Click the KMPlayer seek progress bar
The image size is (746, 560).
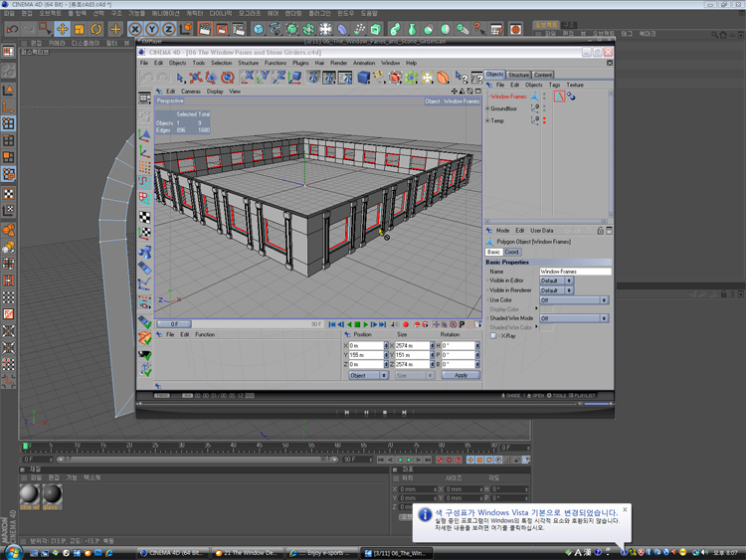357,404
